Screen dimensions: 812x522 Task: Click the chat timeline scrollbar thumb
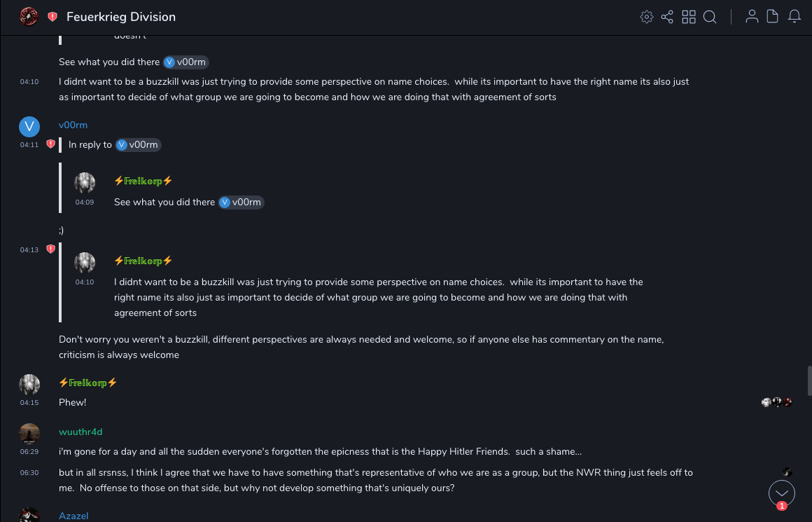(809, 380)
